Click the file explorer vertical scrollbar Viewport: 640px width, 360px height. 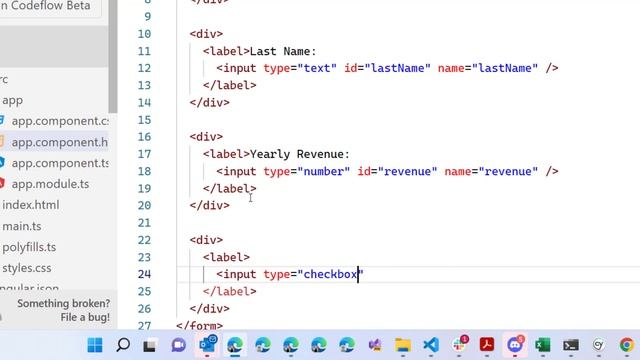tap(113, 57)
